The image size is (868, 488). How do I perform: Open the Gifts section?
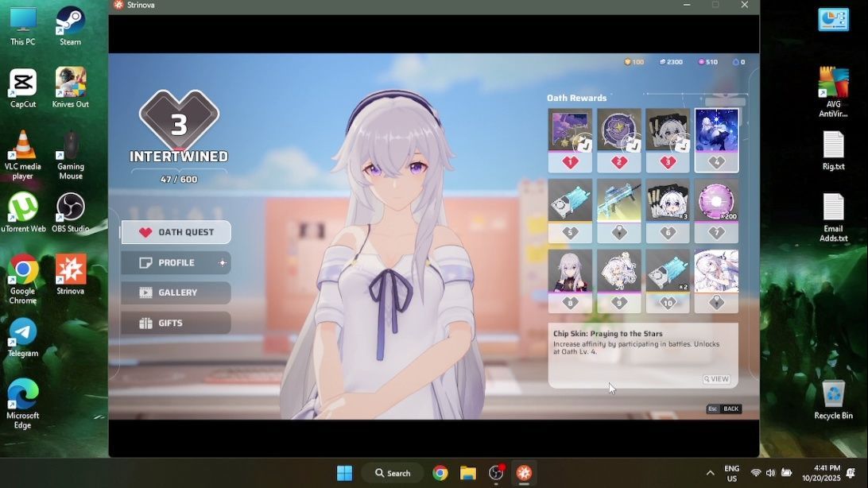click(176, 323)
